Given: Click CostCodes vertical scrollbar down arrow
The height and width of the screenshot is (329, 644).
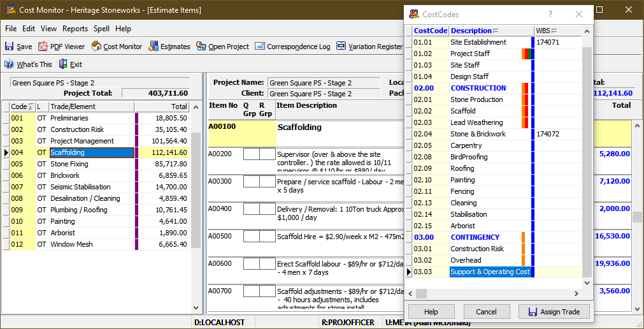Looking at the screenshot, I should pyautogui.click(x=587, y=282).
